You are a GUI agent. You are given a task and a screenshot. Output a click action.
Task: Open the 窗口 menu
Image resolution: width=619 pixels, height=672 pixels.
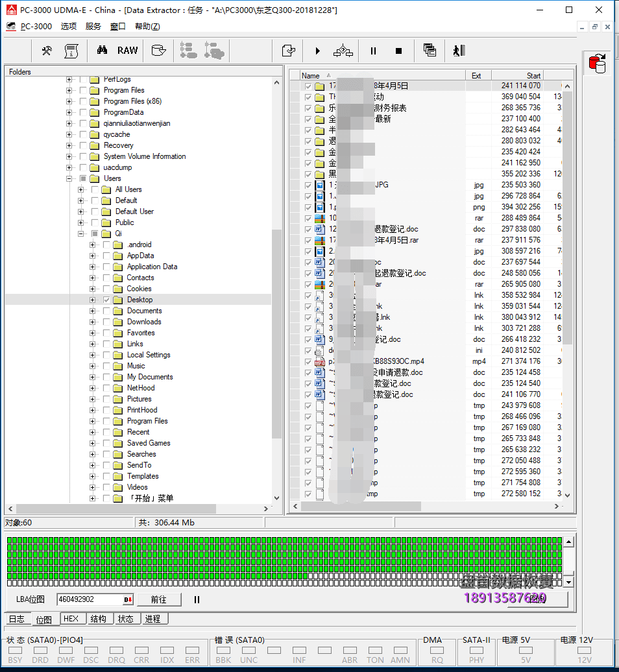point(118,27)
